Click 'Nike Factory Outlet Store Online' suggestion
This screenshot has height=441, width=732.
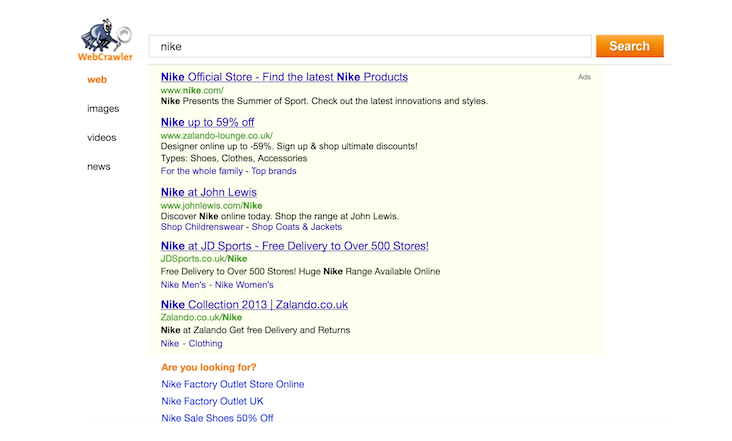pyautogui.click(x=233, y=385)
